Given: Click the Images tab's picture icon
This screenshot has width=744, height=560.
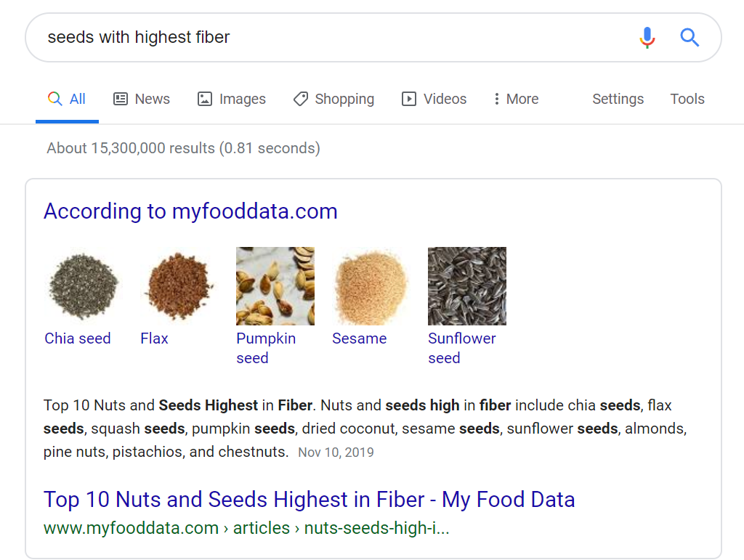Looking at the screenshot, I should coord(205,98).
